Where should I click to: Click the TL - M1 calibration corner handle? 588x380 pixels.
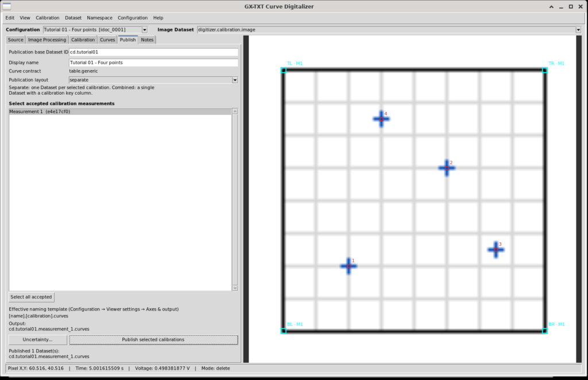coord(284,70)
